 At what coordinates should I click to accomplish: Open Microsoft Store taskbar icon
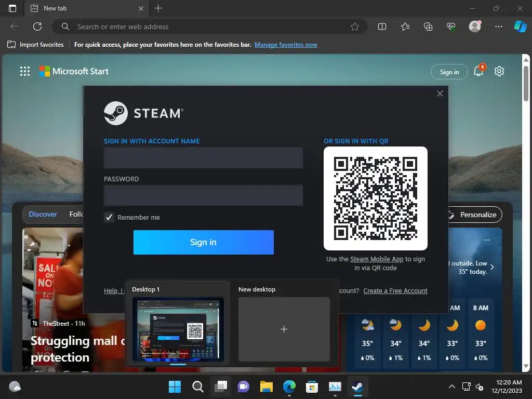coord(312,387)
